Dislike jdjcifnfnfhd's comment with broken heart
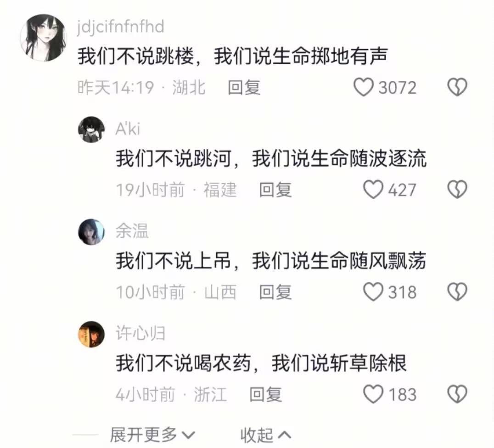494x448 pixels. click(x=457, y=87)
